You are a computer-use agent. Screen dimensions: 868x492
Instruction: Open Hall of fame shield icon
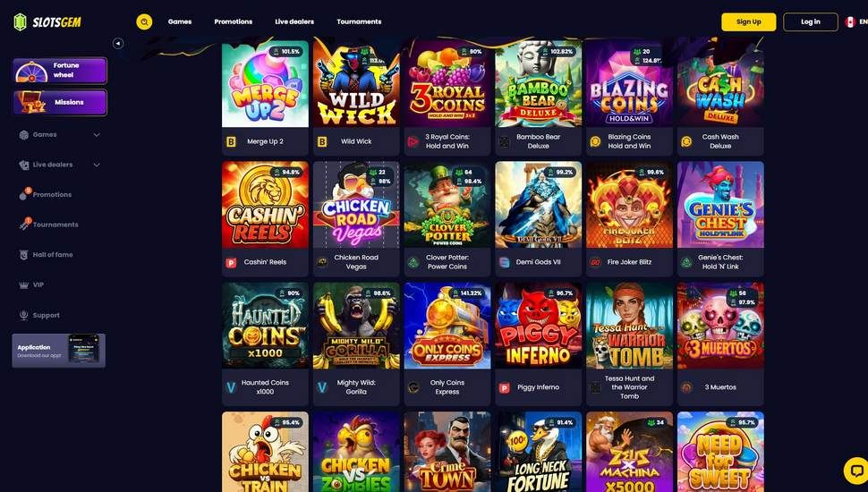(x=24, y=255)
